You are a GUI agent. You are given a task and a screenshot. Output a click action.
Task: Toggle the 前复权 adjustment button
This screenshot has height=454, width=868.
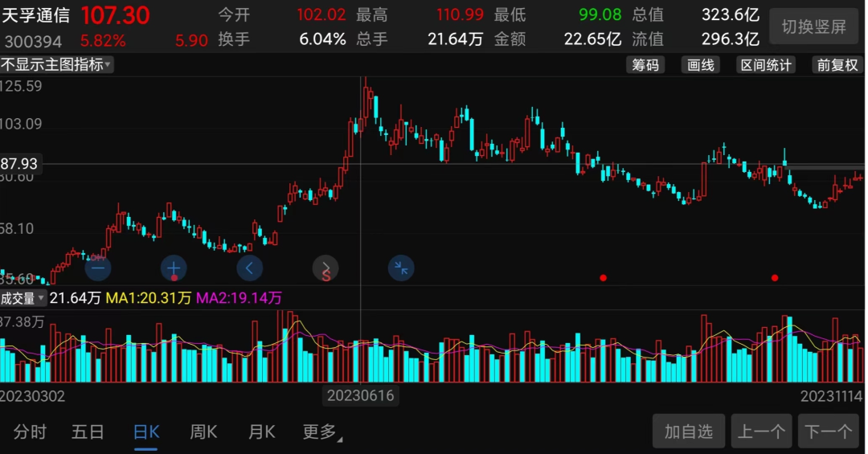837,65
